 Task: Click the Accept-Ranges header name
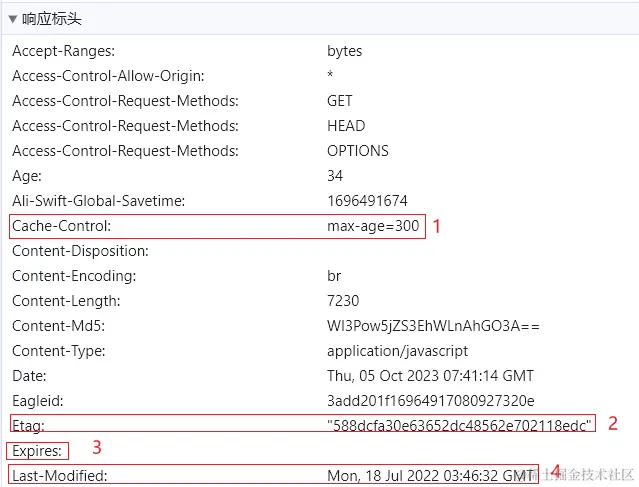pos(63,51)
